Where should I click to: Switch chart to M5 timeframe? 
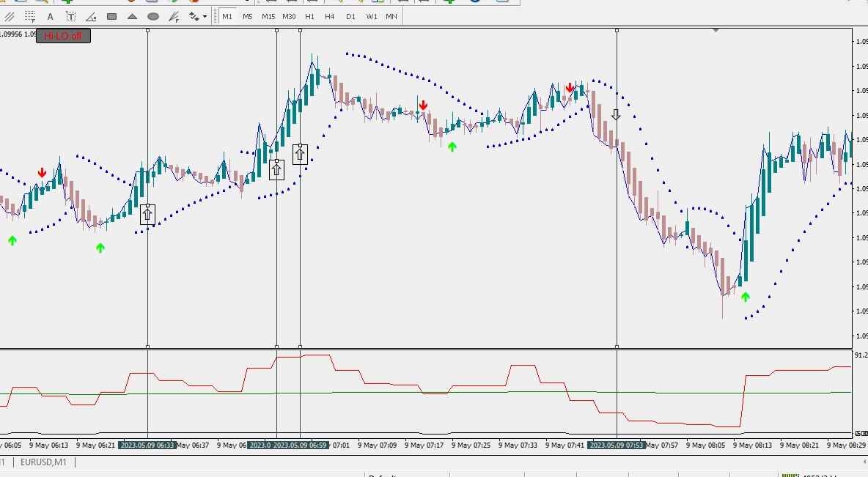pyautogui.click(x=248, y=17)
